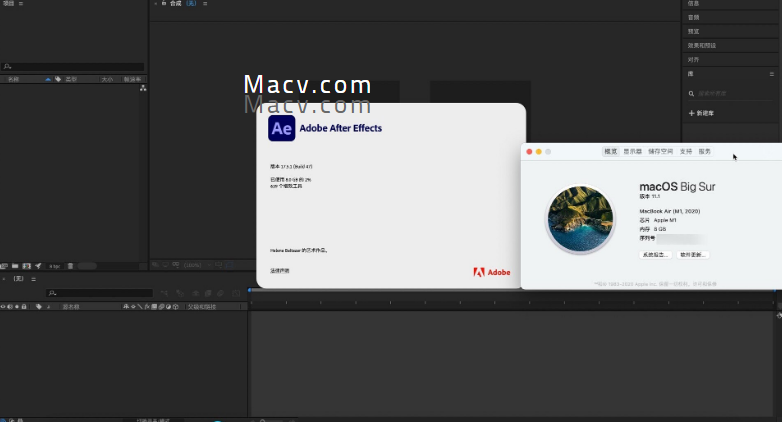782x422 pixels.
Task: Open the 信息 panel on the right
Action: [x=693, y=3]
